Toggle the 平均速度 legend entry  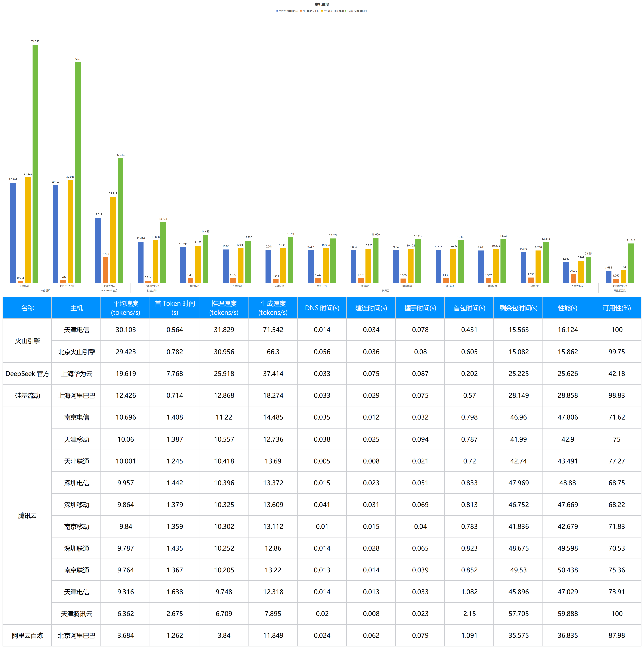[288, 11]
